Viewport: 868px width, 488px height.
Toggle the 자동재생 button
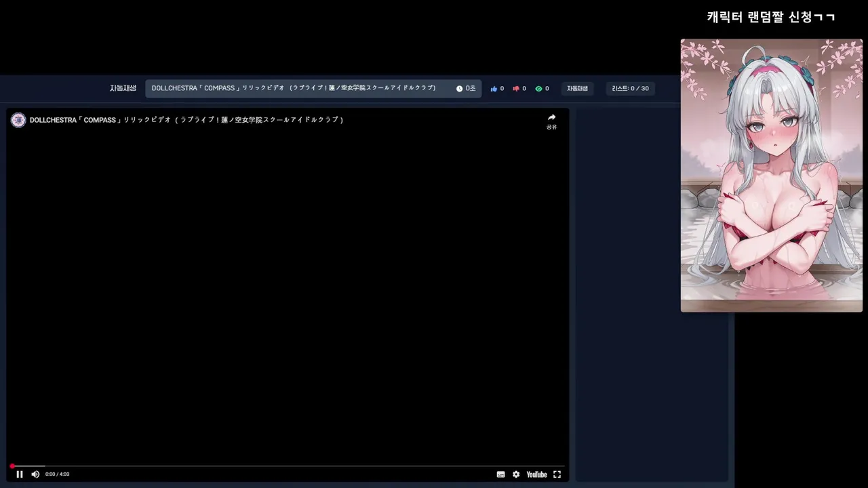(578, 89)
